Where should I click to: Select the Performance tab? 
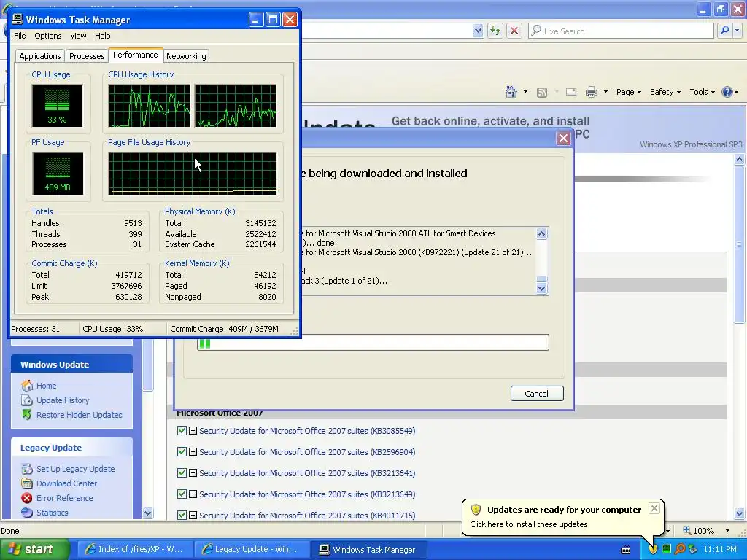click(135, 55)
